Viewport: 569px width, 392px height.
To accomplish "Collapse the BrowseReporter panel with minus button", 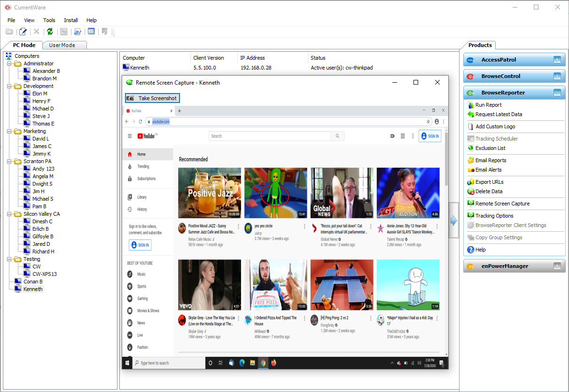I will [557, 93].
